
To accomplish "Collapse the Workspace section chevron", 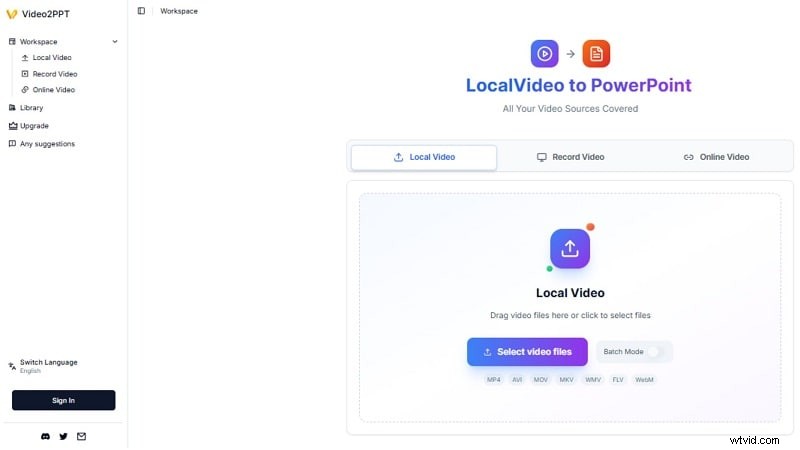I will click(x=115, y=42).
